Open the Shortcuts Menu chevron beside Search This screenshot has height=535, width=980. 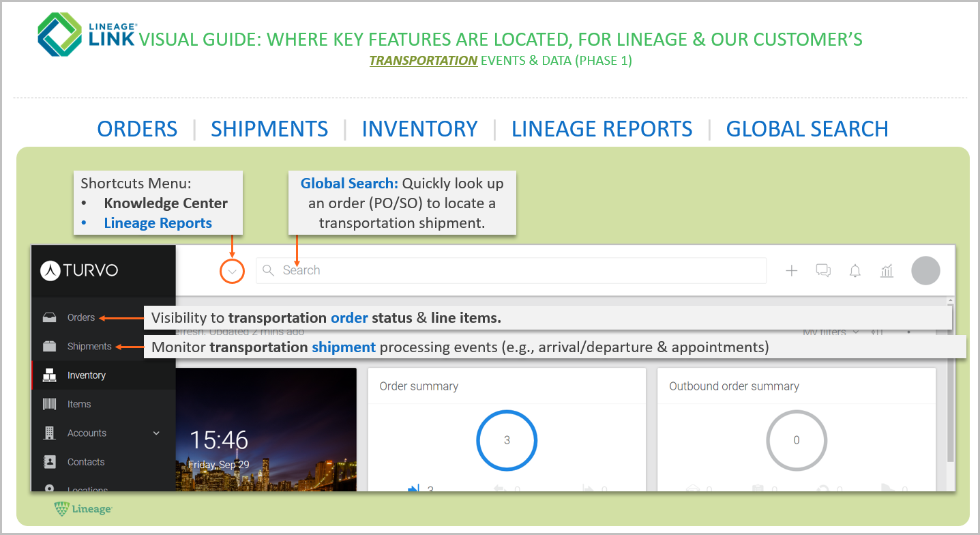pos(233,271)
